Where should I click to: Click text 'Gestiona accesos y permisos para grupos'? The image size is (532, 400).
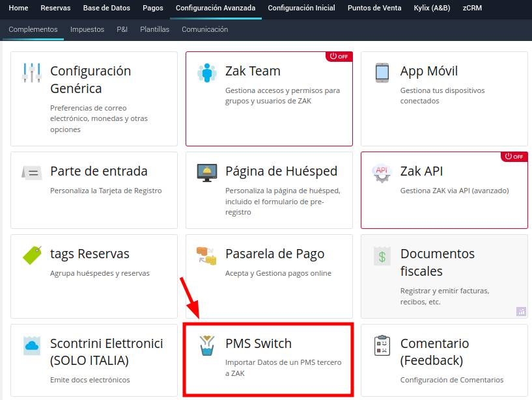coord(283,96)
